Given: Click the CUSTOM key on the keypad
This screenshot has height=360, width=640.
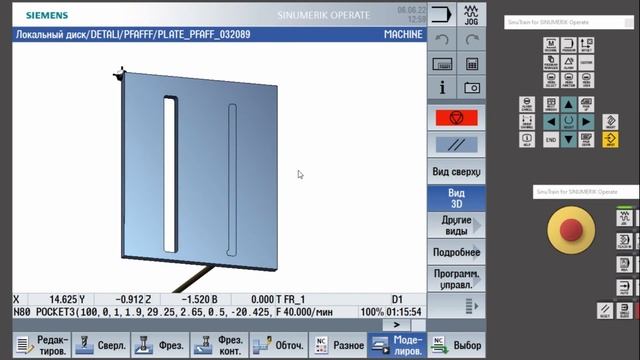Looking at the screenshot, I should 586,63.
